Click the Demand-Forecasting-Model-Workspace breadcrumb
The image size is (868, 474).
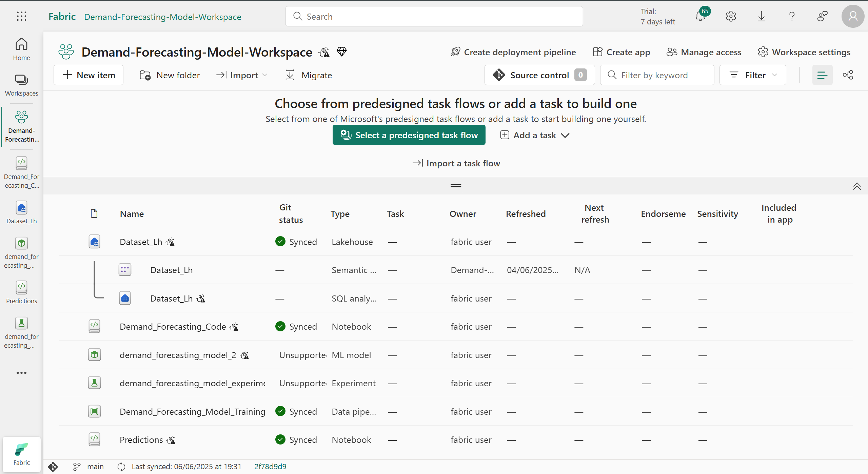pos(163,17)
